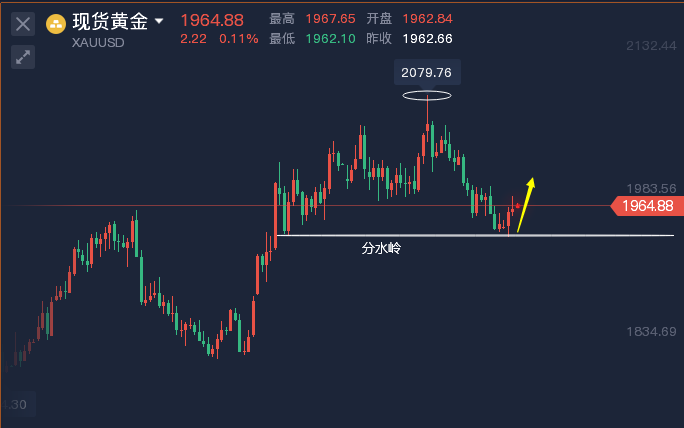Click the 1983.56 price axis label
This screenshot has height=428, width=684.
click(651, 188)
